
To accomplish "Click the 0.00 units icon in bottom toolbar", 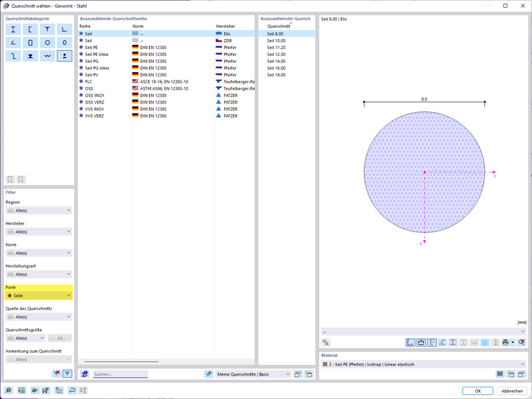I will 22,390.
